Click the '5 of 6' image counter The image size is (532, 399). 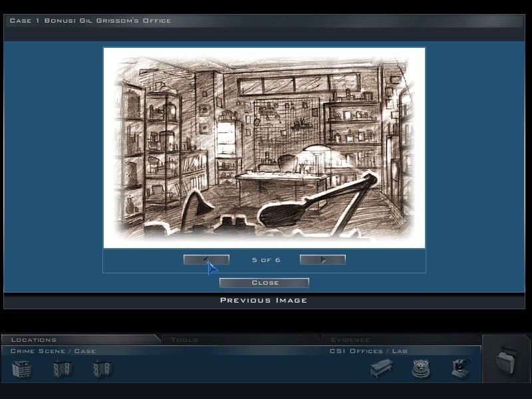(x=266, y=260)
